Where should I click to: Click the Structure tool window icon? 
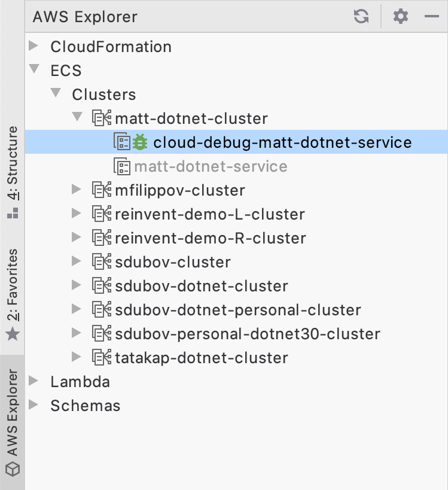(x=13, y=213)
